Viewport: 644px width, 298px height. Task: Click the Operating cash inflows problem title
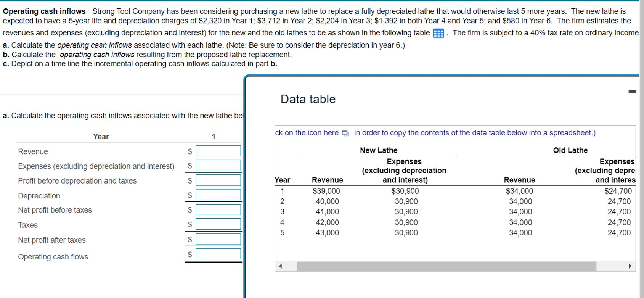point(44,11)
